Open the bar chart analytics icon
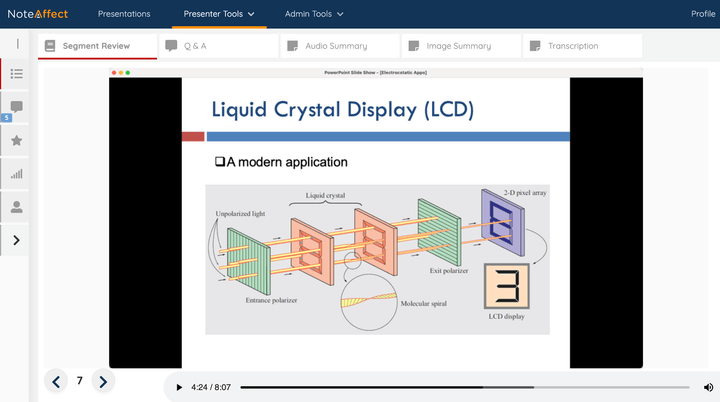 coord(16,174)
